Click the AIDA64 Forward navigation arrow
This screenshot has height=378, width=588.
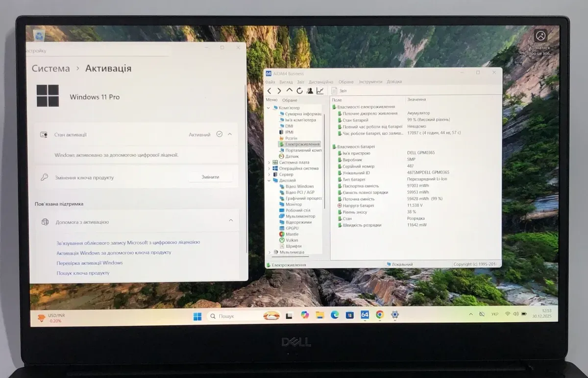279,91
